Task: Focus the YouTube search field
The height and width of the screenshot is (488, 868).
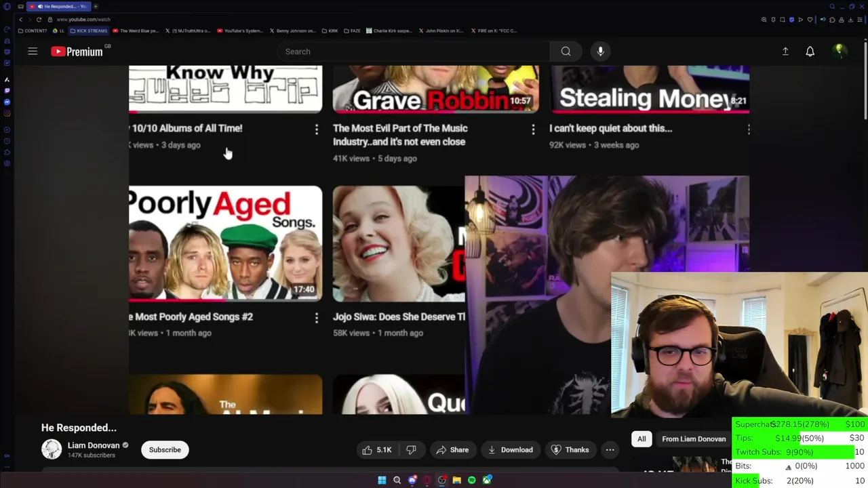Action: 414,52
